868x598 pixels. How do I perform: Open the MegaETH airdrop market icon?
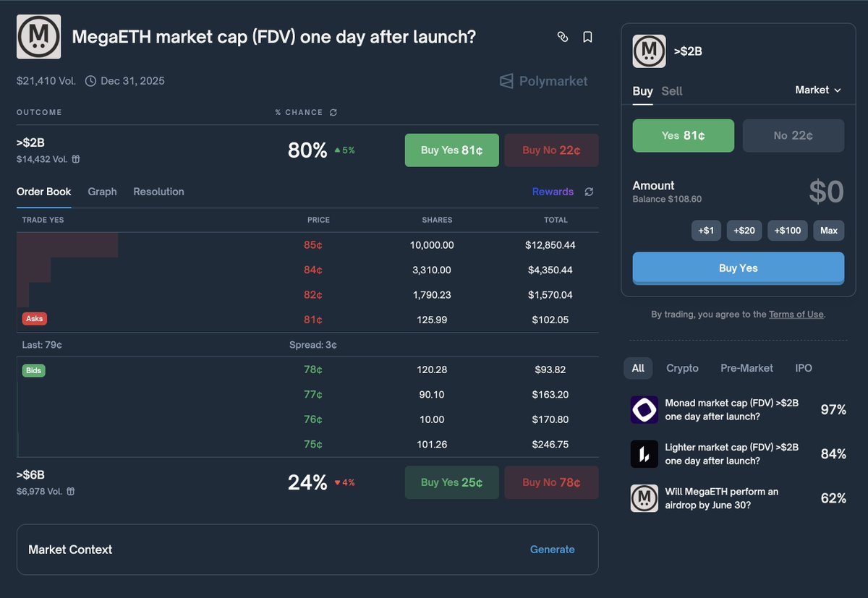644,498
